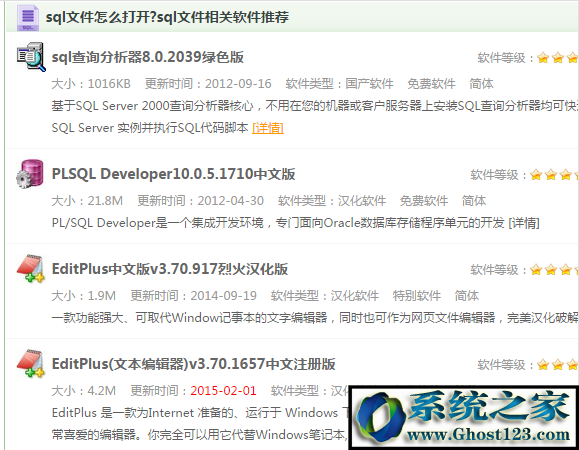Click 更新时间：2012-09-16 text

pos(208,84)
